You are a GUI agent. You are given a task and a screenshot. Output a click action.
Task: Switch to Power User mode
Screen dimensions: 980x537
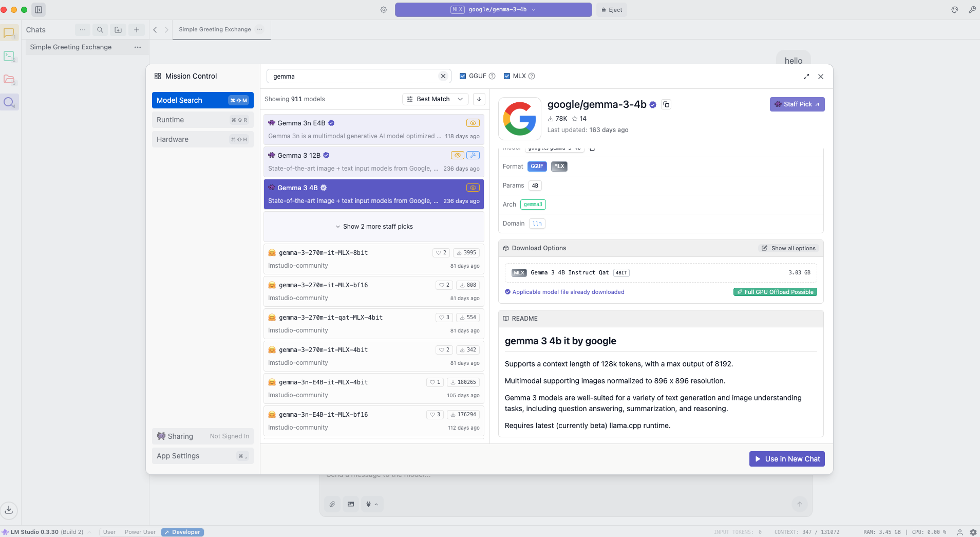tap(140, 532)
